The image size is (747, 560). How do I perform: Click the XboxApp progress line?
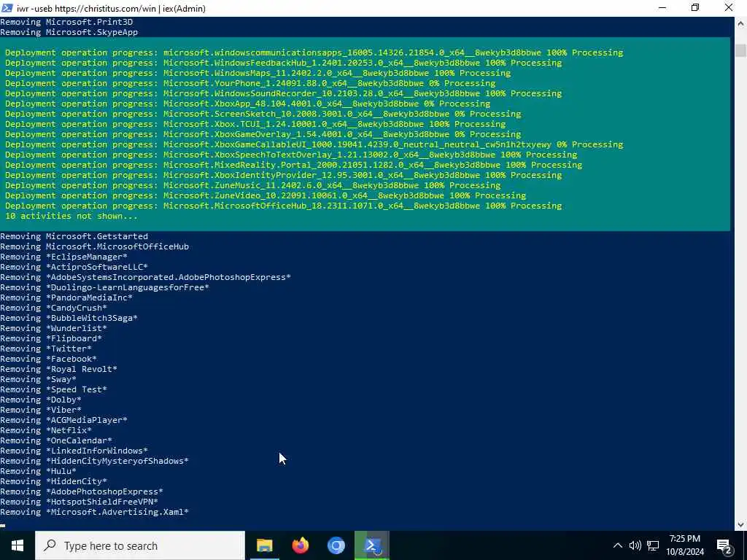[x=248, y=104]
